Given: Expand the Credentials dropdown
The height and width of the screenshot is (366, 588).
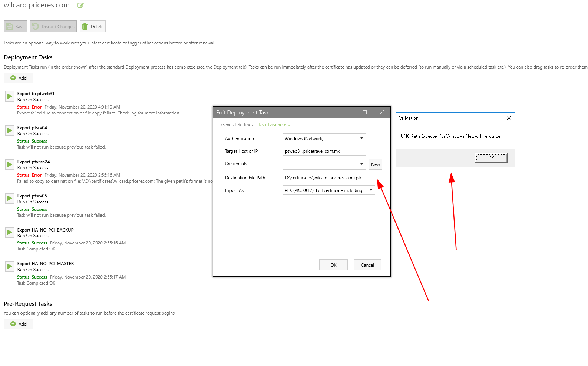Looking at the screenshot, I should click(324, 164).
